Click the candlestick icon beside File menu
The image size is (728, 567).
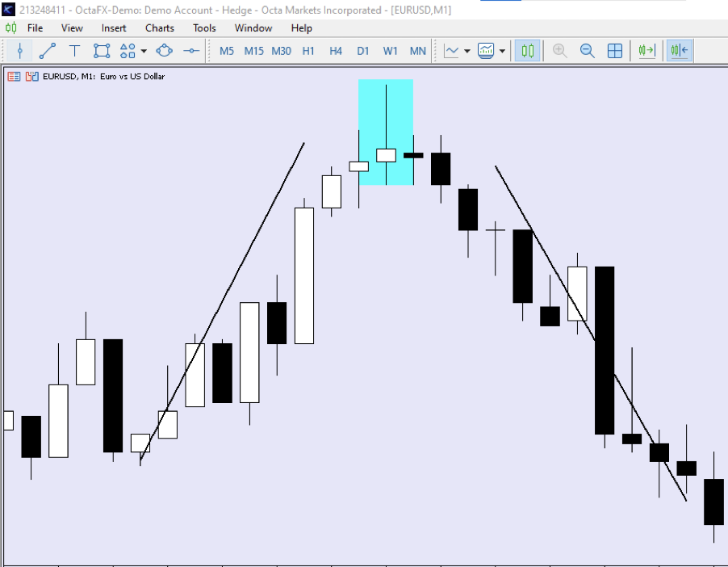point(11,28)
